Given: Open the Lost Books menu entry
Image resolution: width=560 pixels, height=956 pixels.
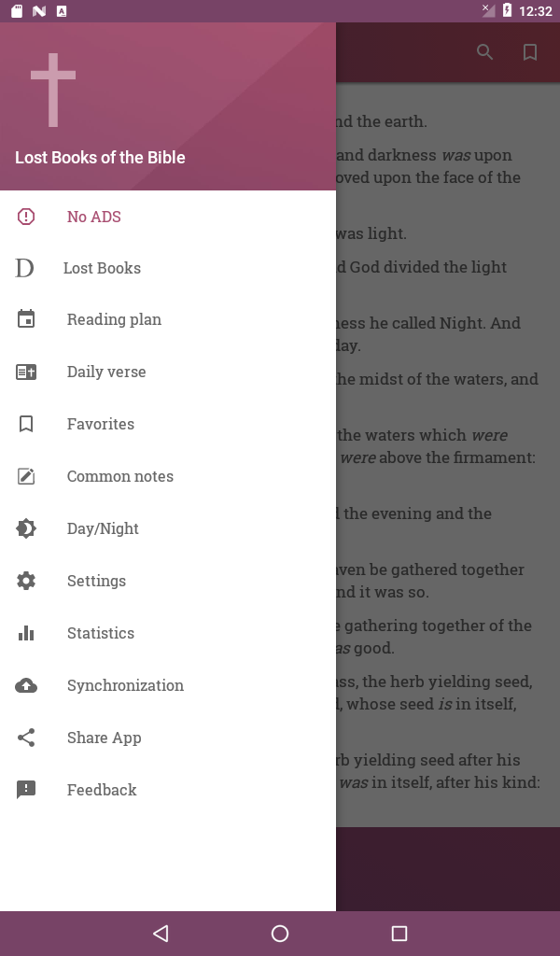Looking at the screenshot, I should click(102, 268).
